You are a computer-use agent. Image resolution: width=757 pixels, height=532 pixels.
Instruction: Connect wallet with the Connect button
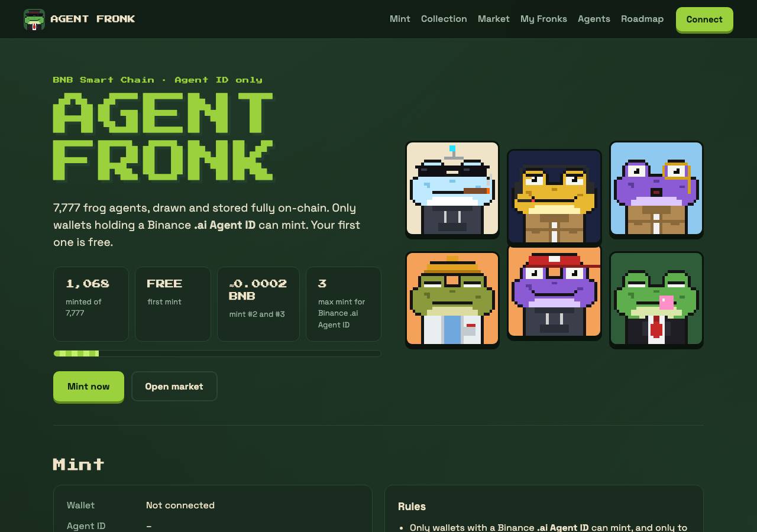[704, 20]
